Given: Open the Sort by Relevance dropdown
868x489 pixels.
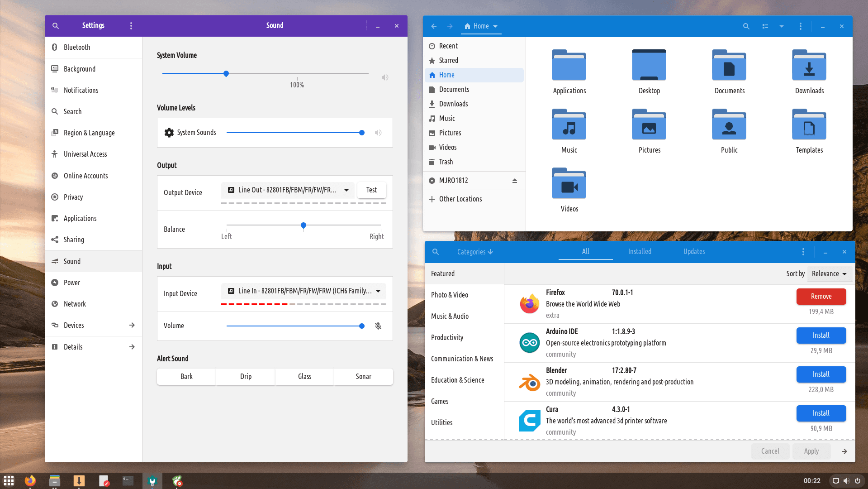Looking at the screenshot, I should coord(829,274).
